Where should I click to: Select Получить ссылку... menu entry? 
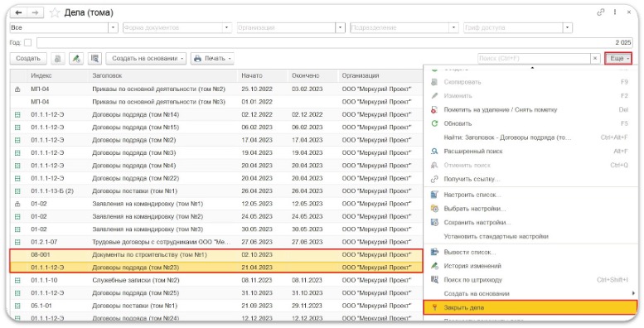click(530, 180)
